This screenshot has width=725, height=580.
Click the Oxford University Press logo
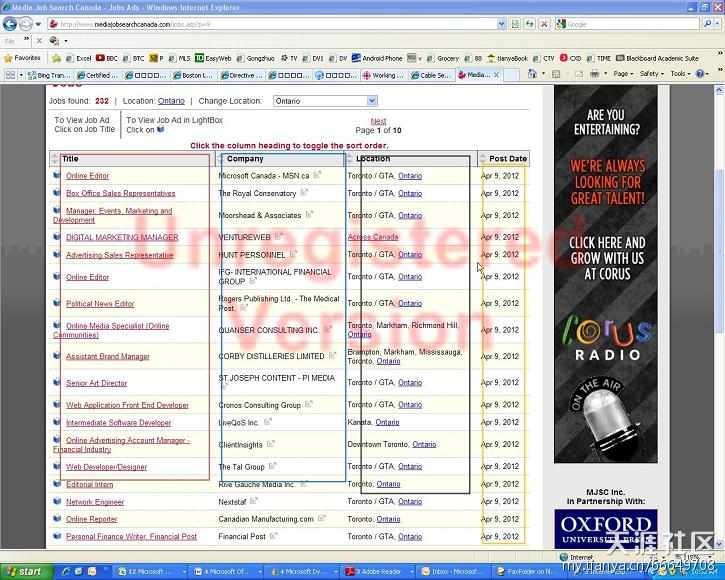pyautogui.click(x=606, y=529)
